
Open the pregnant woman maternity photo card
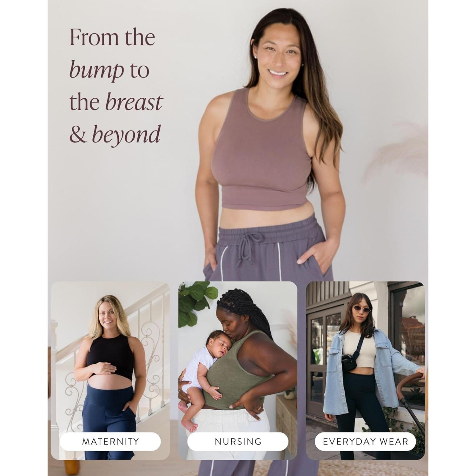110,371
